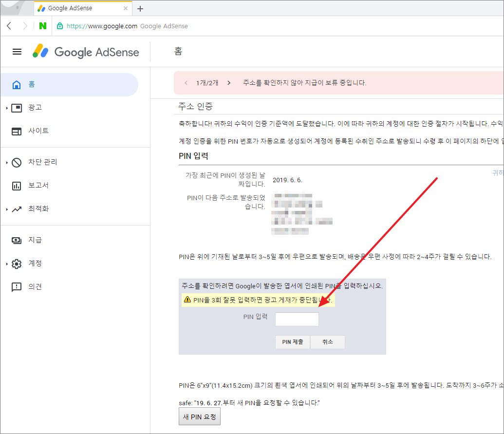Open a new browser tab with plus

pyautogui.click(x=140, y=9)
